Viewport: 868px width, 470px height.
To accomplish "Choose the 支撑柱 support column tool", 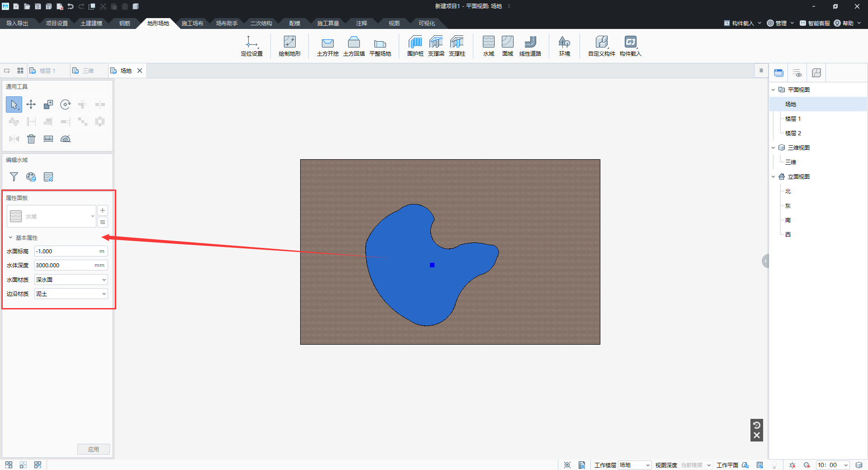I will (x=457, y=46).
